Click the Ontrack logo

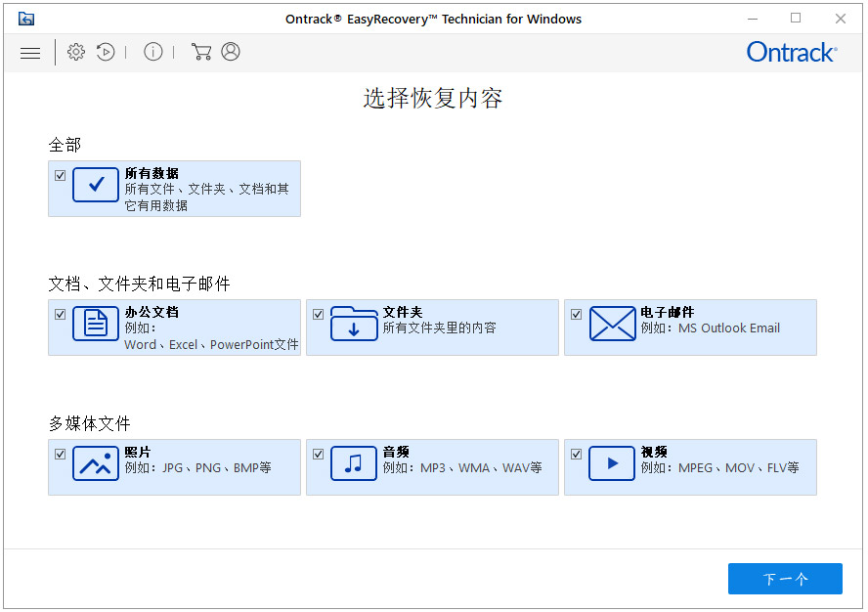(x=792, y=52)
